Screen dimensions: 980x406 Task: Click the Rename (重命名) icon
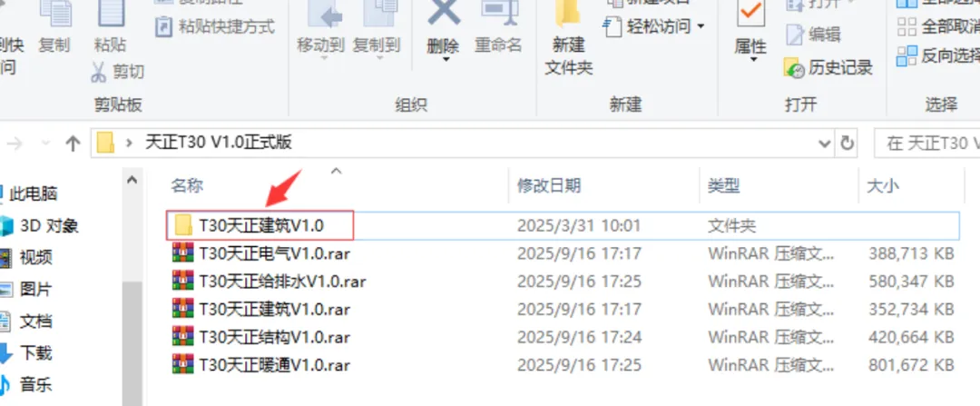498,15
